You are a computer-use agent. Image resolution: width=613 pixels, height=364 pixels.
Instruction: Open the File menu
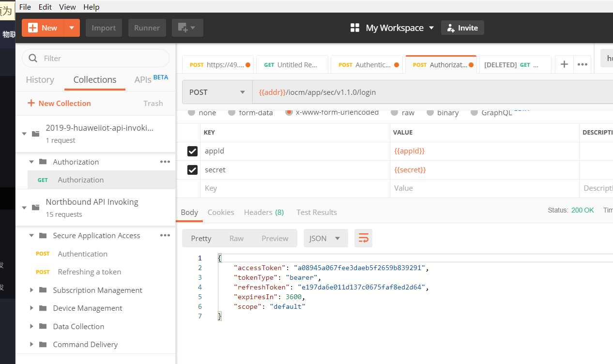point(25,7)
